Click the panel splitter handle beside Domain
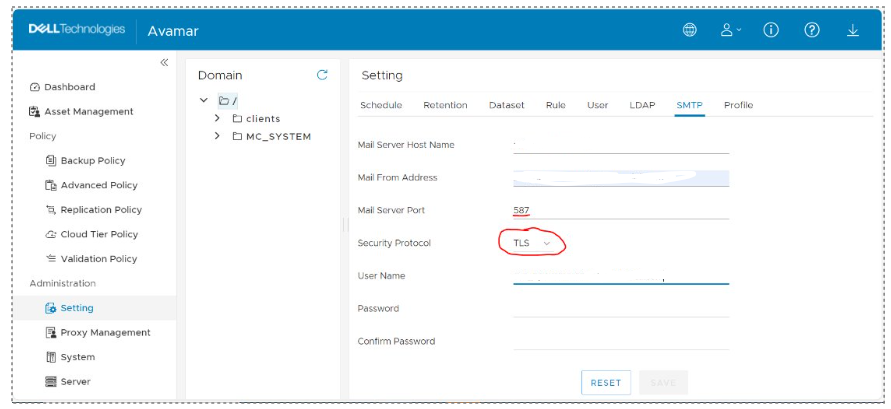Viewport: 891px width, 409px height. 345,225
